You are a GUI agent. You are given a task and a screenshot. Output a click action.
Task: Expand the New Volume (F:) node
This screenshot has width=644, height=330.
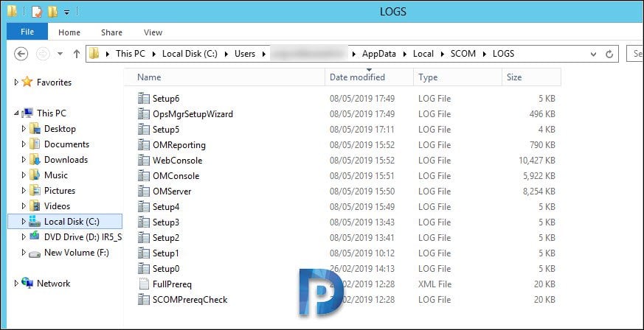(x=24, y=253)
